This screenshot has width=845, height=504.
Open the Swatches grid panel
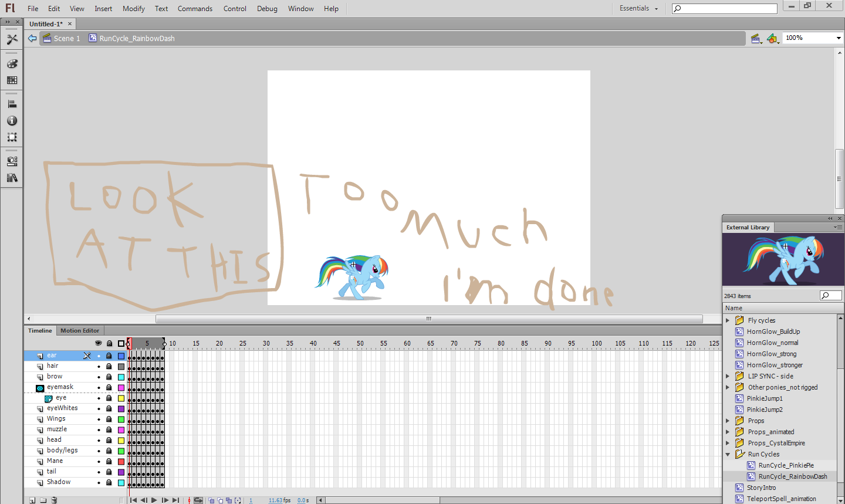point(12,80)
